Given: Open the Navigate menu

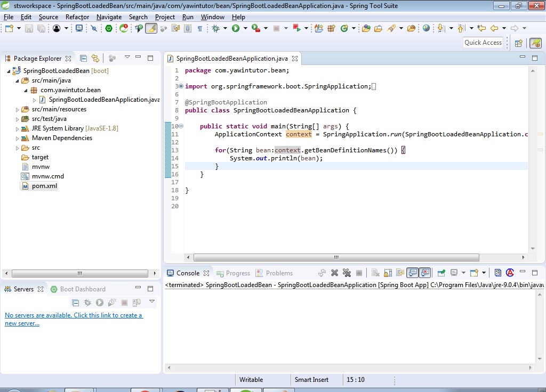Looking at the screenshot, I should click(109, 17).
